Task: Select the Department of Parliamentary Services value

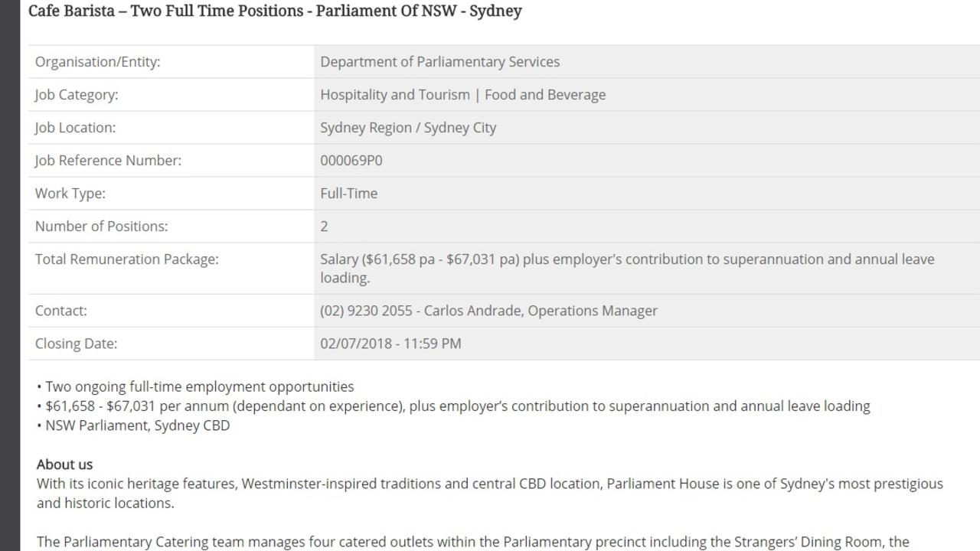Action: click(439, 62)
